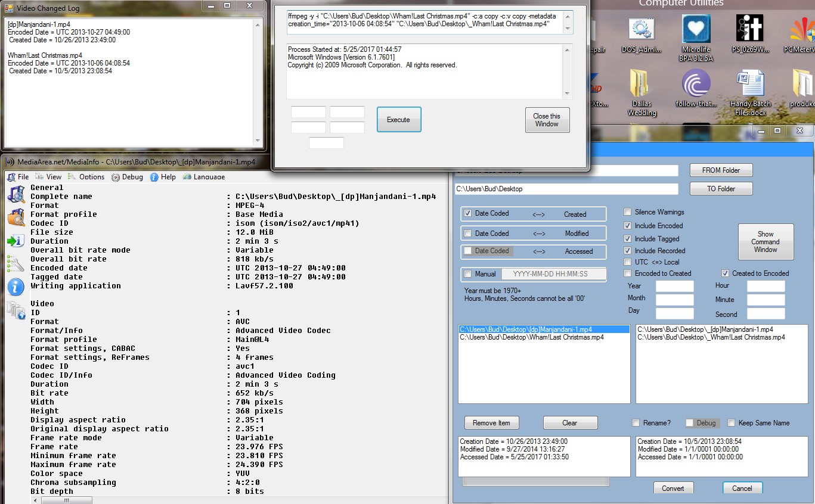Viewport: 815px width, 504px height.
Task: Click the Cancel button
Action: [x=743, y=488]
